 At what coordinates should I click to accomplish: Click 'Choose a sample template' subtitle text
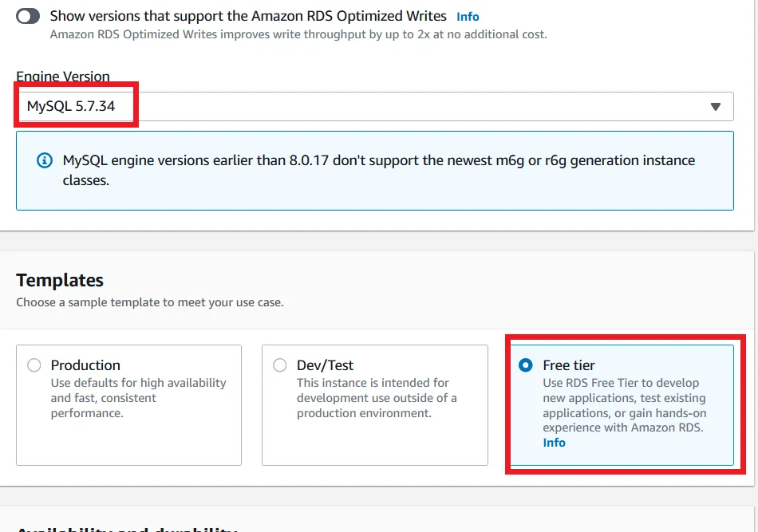[150, 302]
